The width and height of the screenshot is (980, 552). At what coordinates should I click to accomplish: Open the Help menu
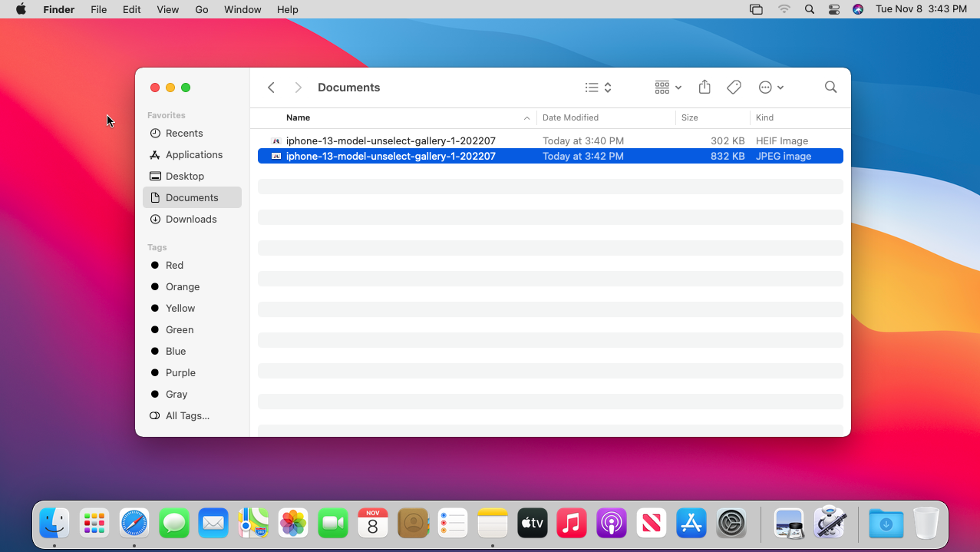(288, 9)
